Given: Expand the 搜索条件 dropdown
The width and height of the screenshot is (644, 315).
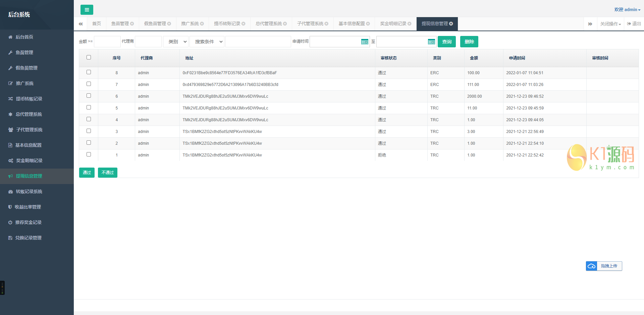Looking at the screenshot, I should click(x=207, y=42).
